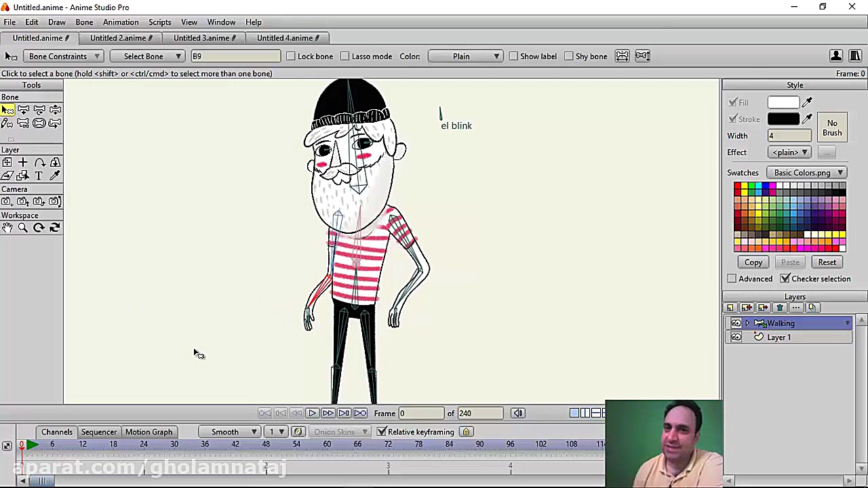
Task: Enable Lasso mode selection
Action: (x=345, y=56)
